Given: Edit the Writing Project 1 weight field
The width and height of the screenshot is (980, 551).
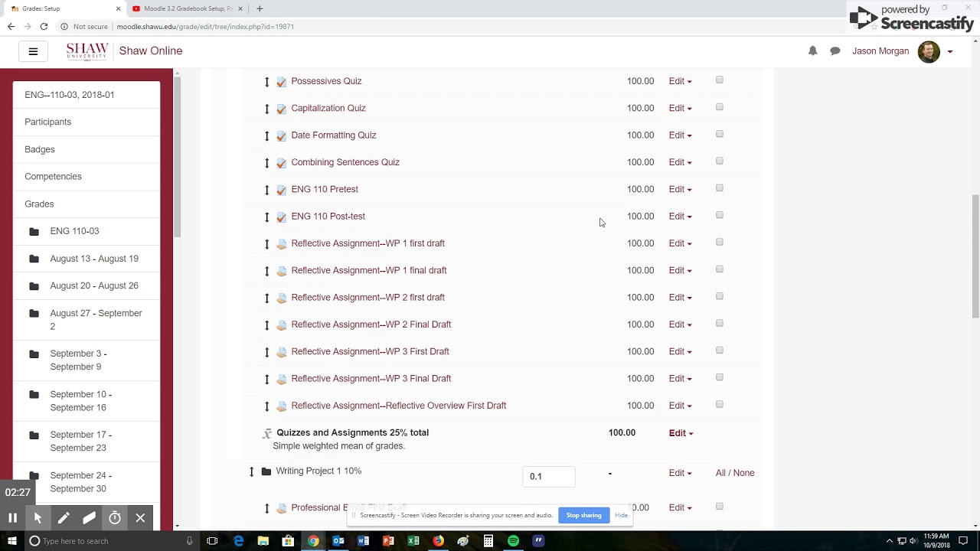Looking at the screenshot, I should point(549,476).
